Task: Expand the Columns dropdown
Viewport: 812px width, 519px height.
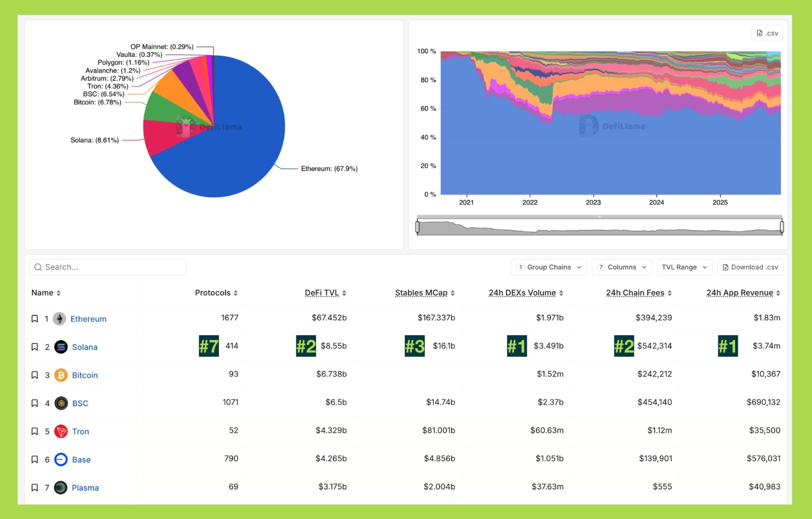Action: click(x=622, y=267)
